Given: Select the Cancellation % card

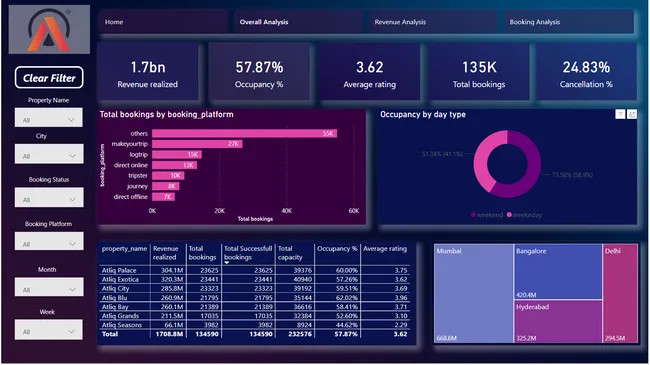Looking at the screenshot, I should [x=586, y=72].
